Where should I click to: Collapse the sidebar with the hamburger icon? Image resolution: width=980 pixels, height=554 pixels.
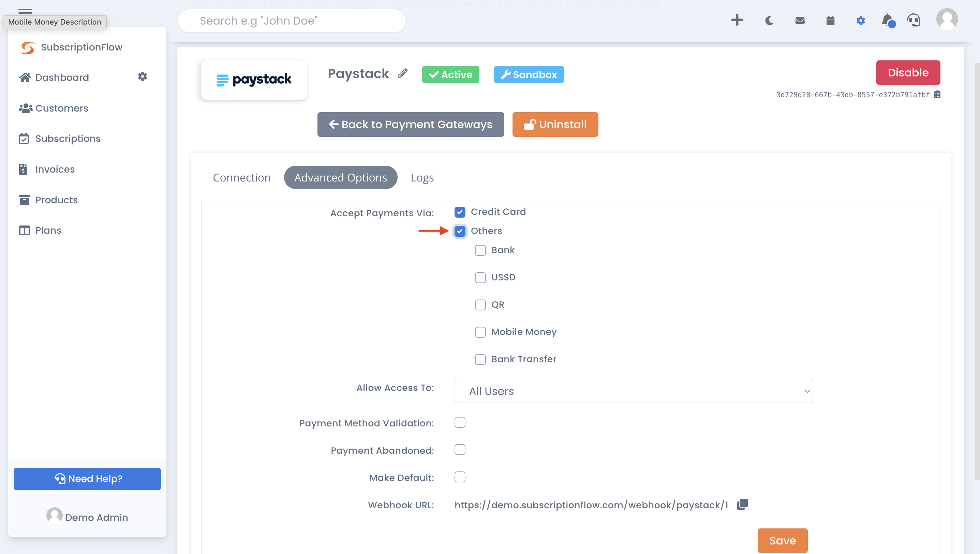(x=25, y=11)
